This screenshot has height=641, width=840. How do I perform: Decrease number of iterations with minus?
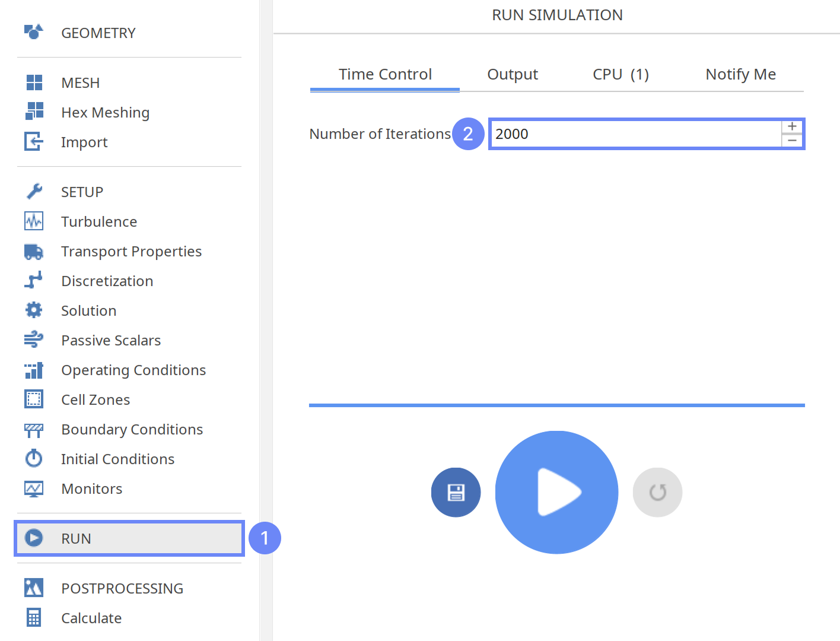click(792, 141)
